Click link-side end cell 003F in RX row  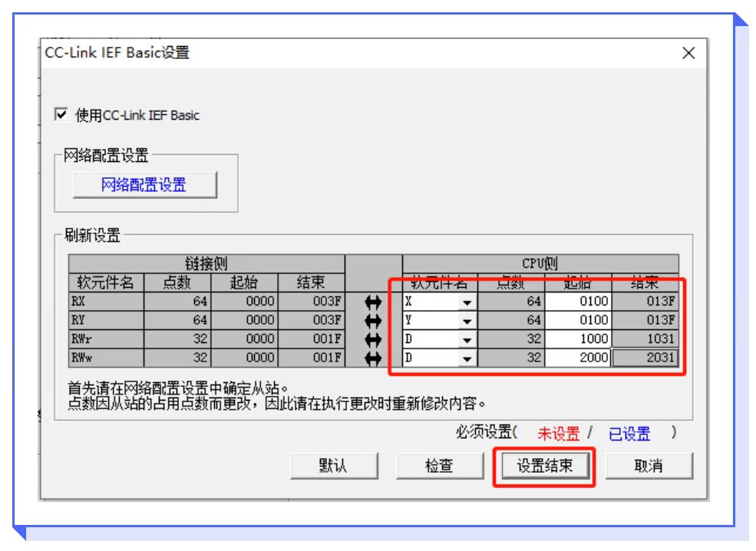312,302
